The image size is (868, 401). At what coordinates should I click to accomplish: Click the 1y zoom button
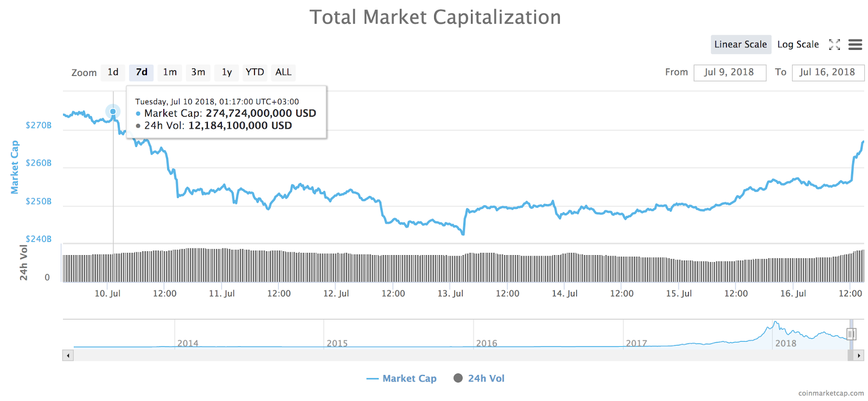[226, 72]
